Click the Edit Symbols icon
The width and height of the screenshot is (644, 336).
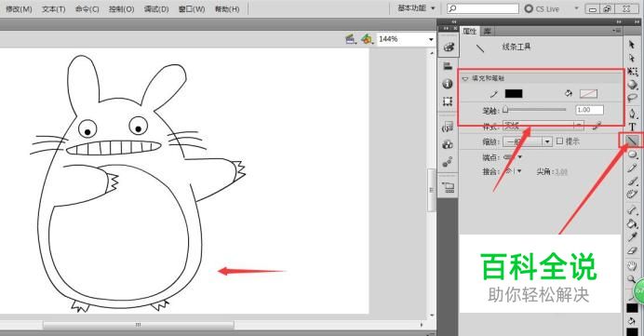click(367, 39)
